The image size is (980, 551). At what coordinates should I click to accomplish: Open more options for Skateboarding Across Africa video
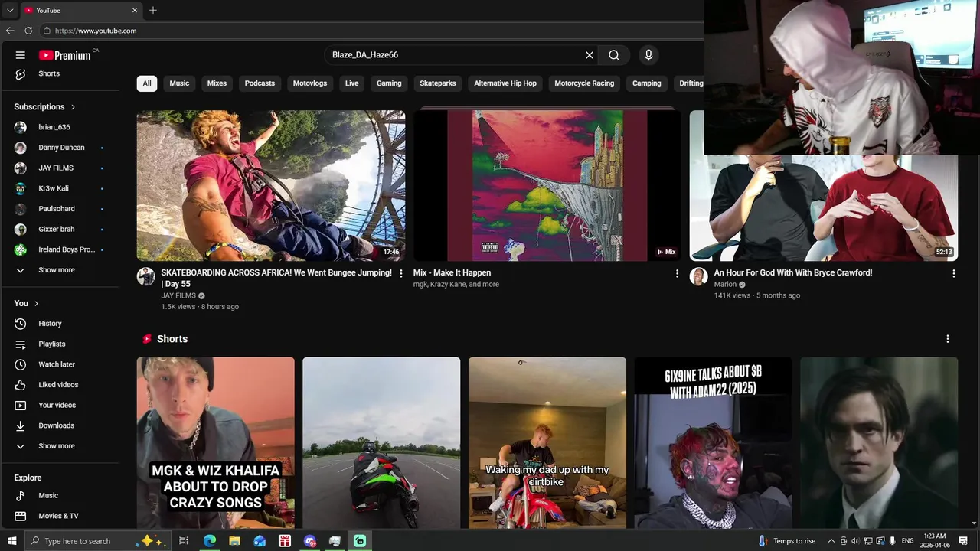(x=400, y=273)
